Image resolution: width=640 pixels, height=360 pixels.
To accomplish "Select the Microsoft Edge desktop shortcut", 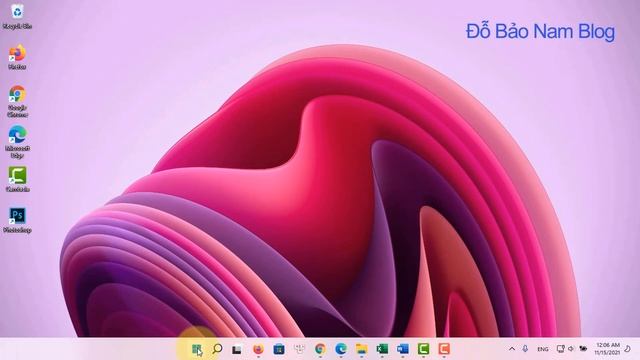I will 17,142.
